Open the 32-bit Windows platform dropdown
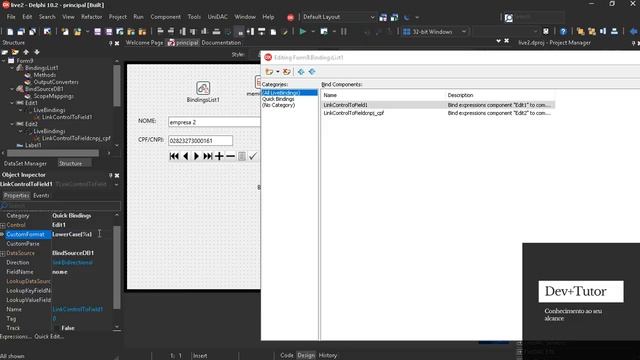Image resolution: width=640 pixels, height=360 pixels. click(464, 31)
